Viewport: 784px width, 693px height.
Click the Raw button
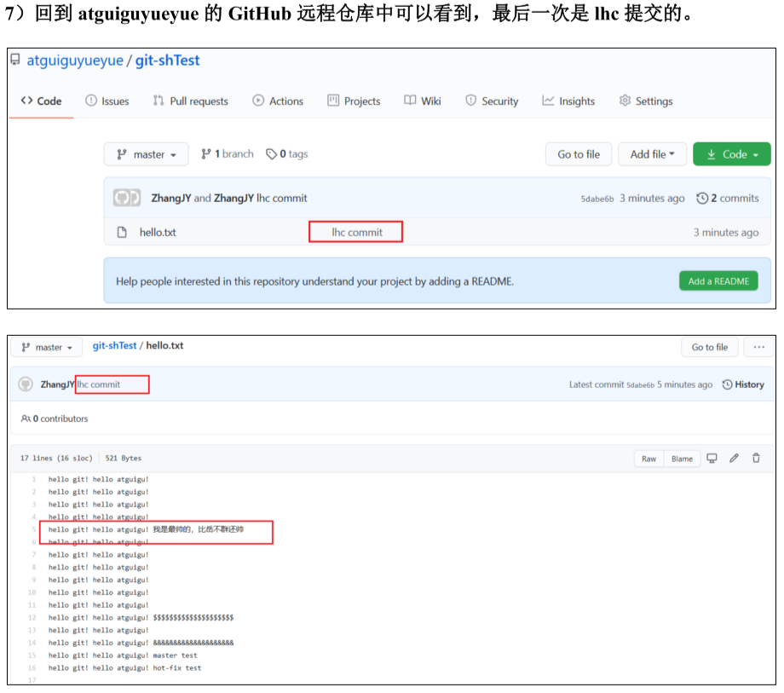pyautogui.click(x=649, y=459)
